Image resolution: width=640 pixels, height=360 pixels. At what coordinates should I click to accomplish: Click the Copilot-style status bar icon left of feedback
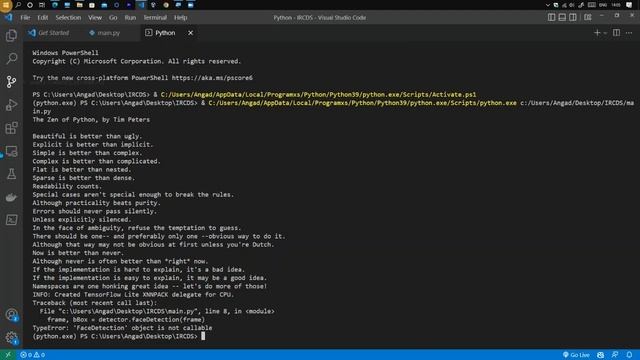(600, 355)
